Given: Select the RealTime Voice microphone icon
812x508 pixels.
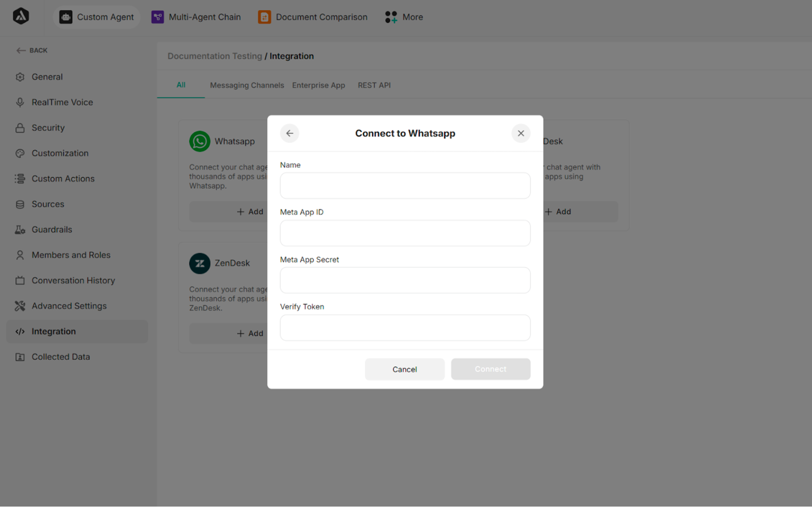Looking at the screenshot, I should coord(20,102).
